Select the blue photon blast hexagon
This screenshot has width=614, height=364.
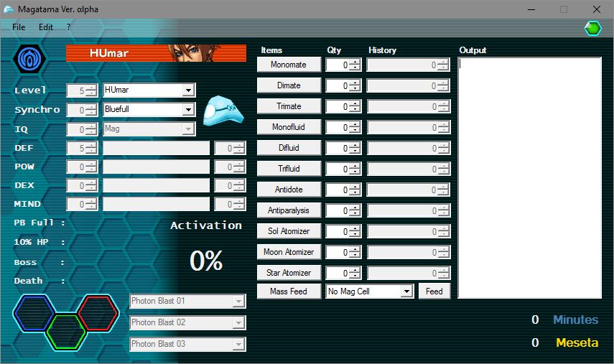34,314
